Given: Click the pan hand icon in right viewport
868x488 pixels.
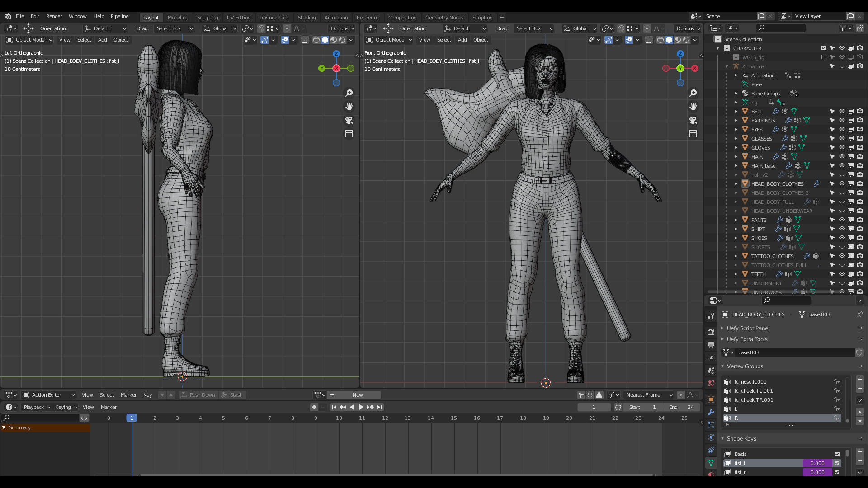Looking at the screenshot, I should pyautogui.click(x=693, y=107).
